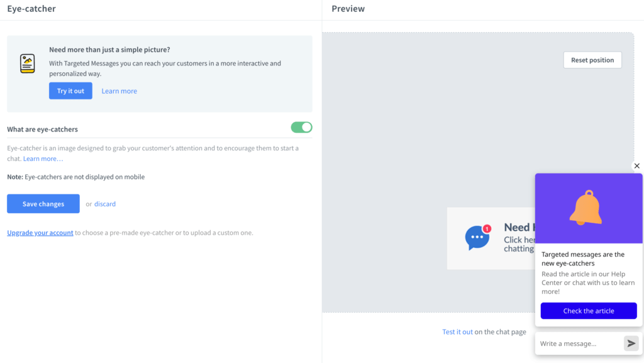Click Try it out for Targeted Messages

pos(70,91)
